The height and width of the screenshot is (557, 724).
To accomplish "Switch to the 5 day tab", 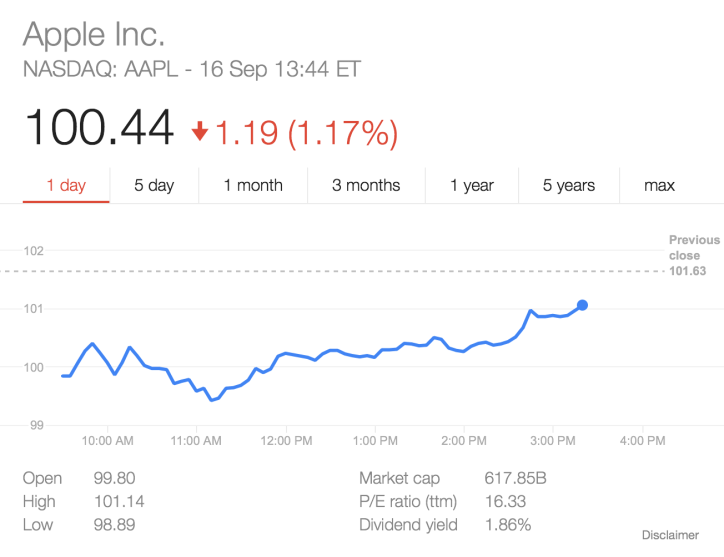I will tap(154, 185).
